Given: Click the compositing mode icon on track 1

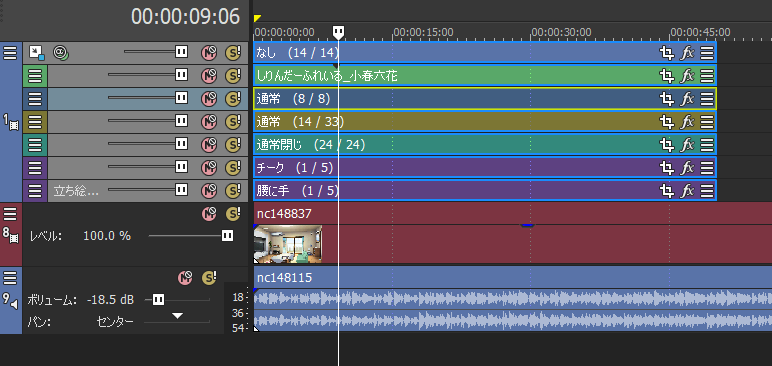Looking at the screenshot, I should click(37, 52).
